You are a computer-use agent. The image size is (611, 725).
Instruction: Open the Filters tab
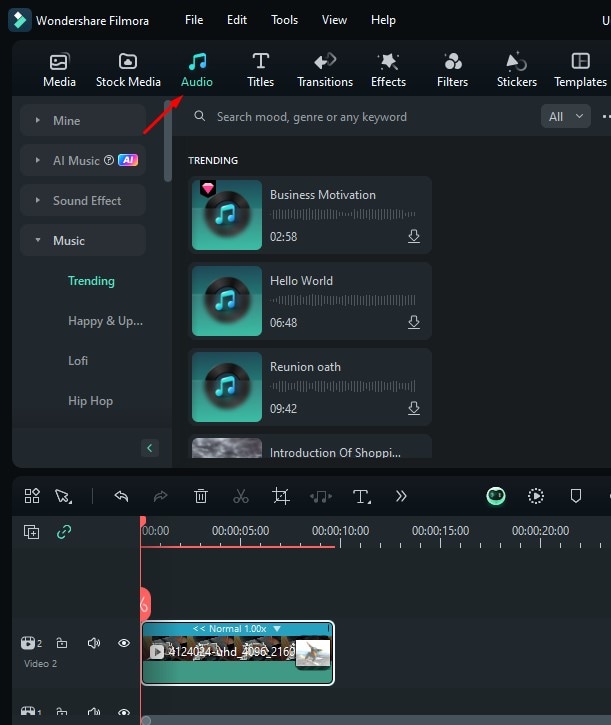tap(452, 70)
